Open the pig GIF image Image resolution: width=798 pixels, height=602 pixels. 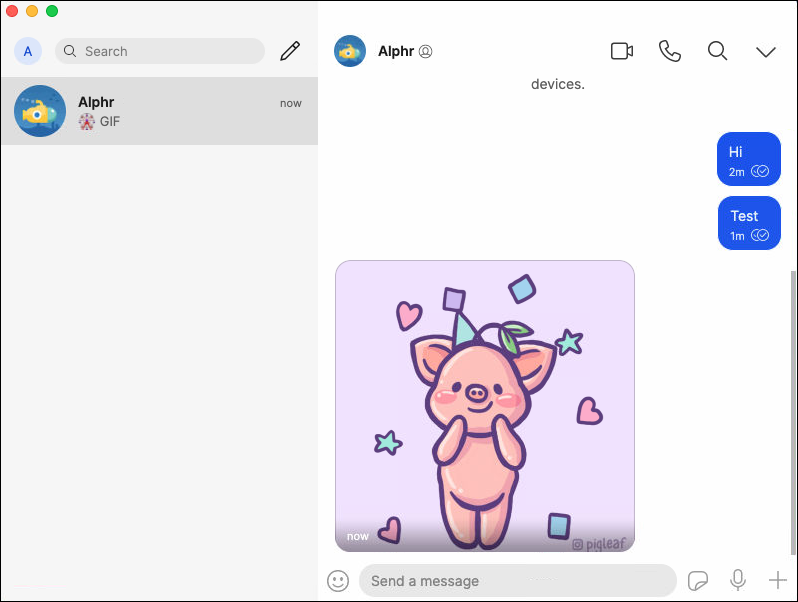click(x=484, y=406)
